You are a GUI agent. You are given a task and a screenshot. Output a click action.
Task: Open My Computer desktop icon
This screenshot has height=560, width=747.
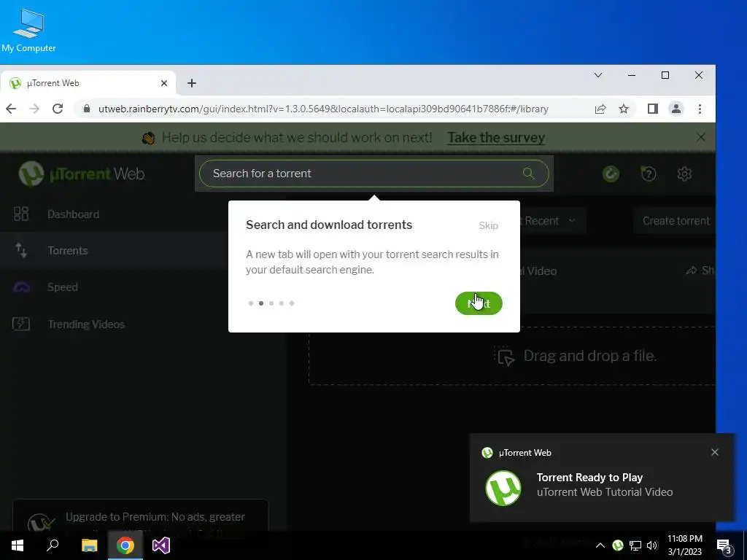pos(28,31)
